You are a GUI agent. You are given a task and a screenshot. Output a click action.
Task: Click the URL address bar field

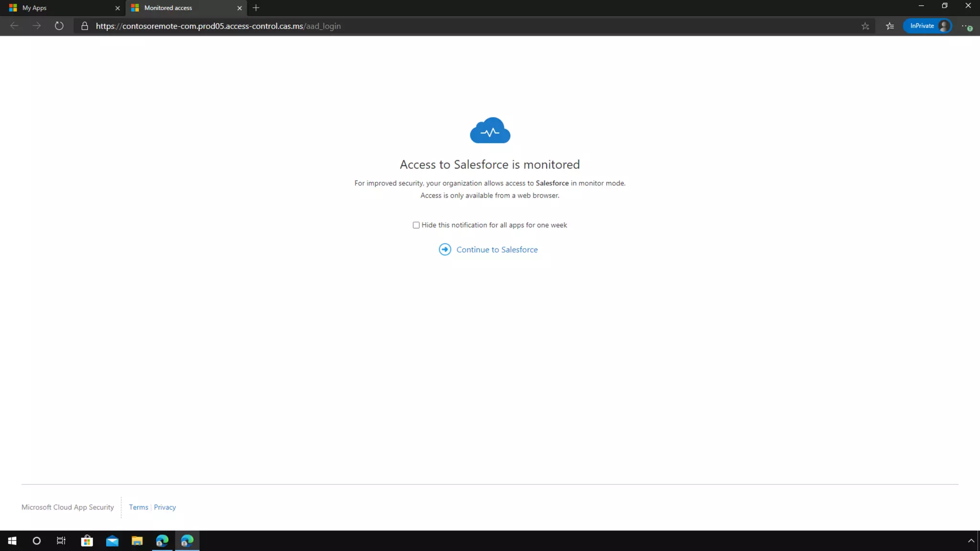point(431,26)
